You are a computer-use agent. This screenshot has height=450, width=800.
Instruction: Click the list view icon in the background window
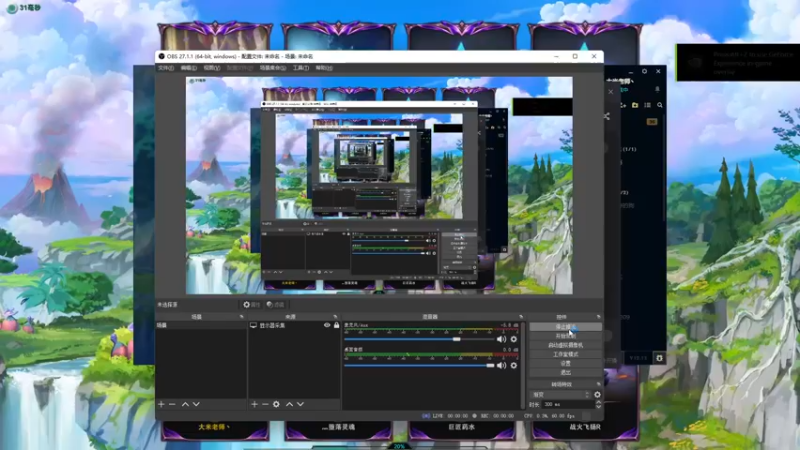tap(647, 105)
